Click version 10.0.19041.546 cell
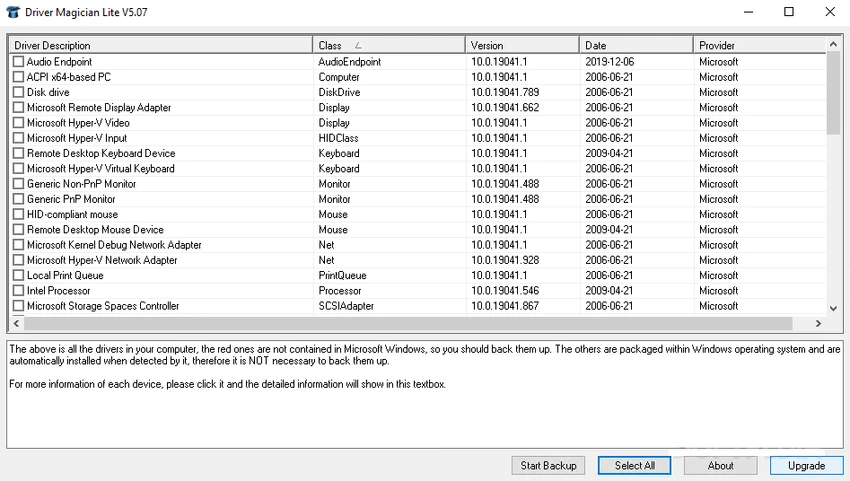The image size is (850, 481). coord(505,291)
